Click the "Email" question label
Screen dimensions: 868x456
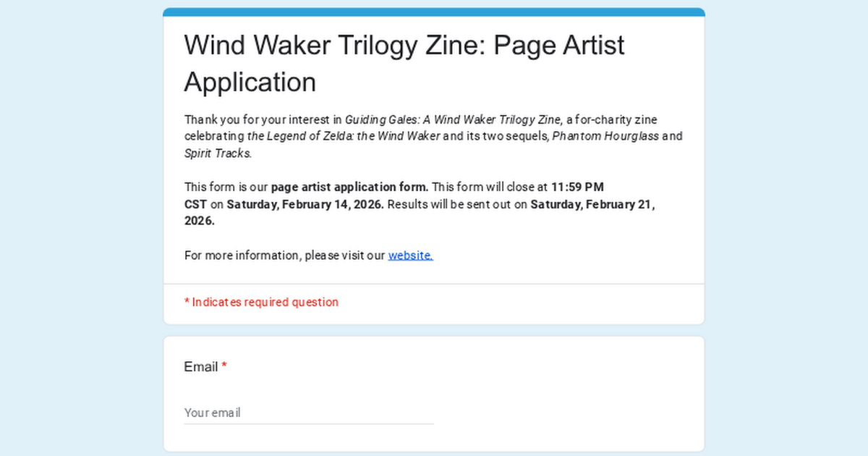click(x=200, y=367)
